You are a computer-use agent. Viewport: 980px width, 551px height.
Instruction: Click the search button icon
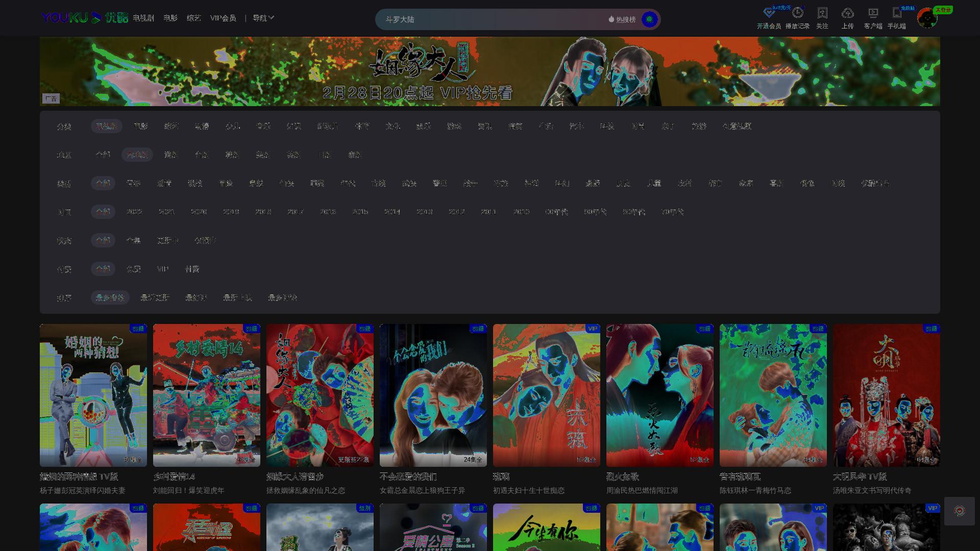[x=649, y=19]
